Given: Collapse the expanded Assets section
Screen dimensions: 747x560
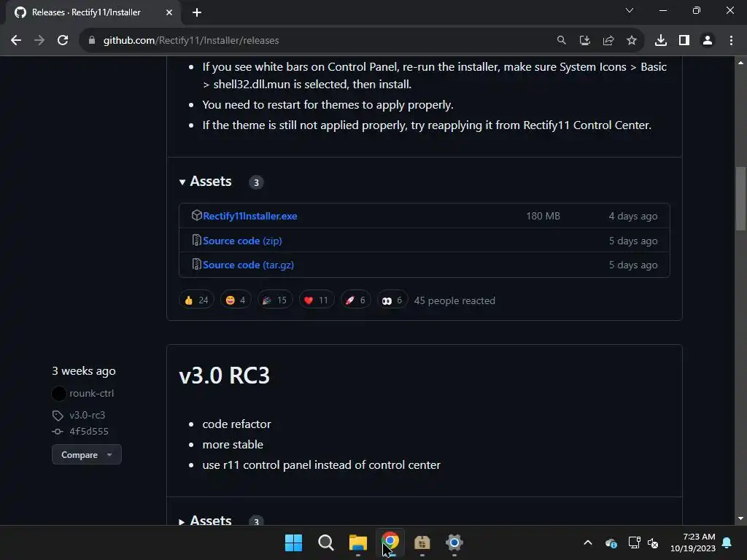Looking at the screenshot, I should [x=206, y=182].
